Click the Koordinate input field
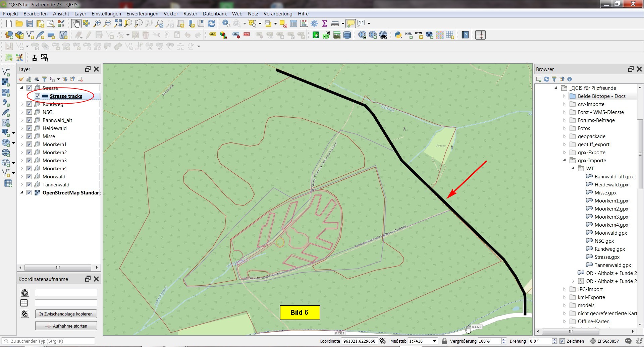This screenshot has width=644, height=347. pyautogui.click(x=359, y=341)
